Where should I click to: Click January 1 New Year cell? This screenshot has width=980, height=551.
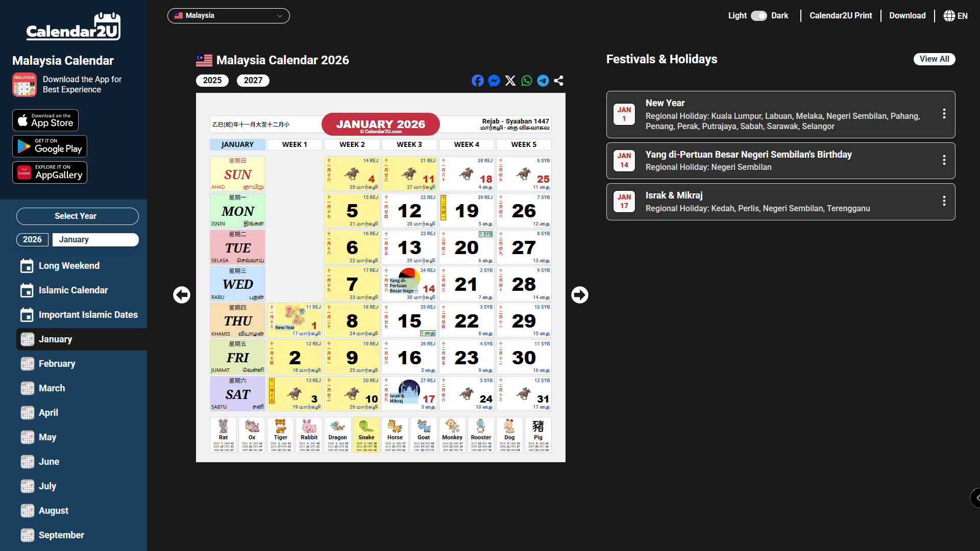tap(295, 320)
